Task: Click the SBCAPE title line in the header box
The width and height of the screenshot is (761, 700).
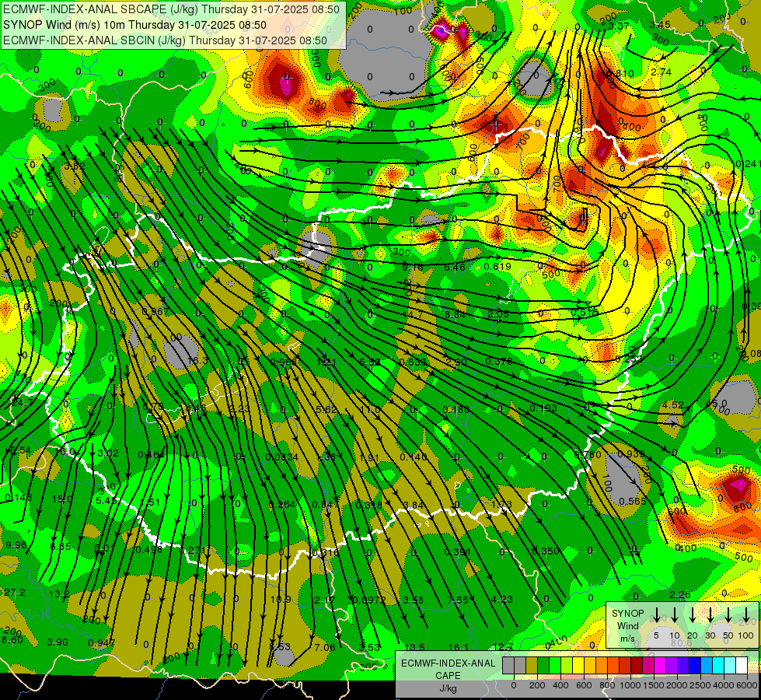Action: click(171, 9)
